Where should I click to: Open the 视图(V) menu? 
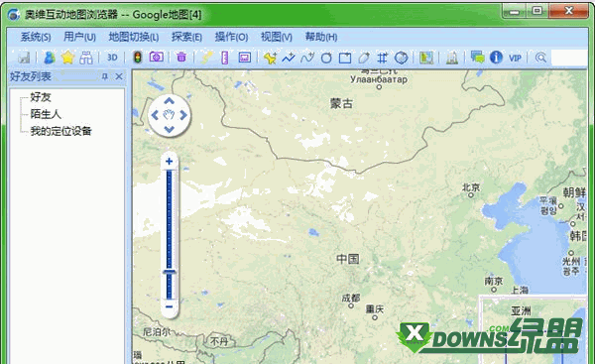[x=277, y=37]
